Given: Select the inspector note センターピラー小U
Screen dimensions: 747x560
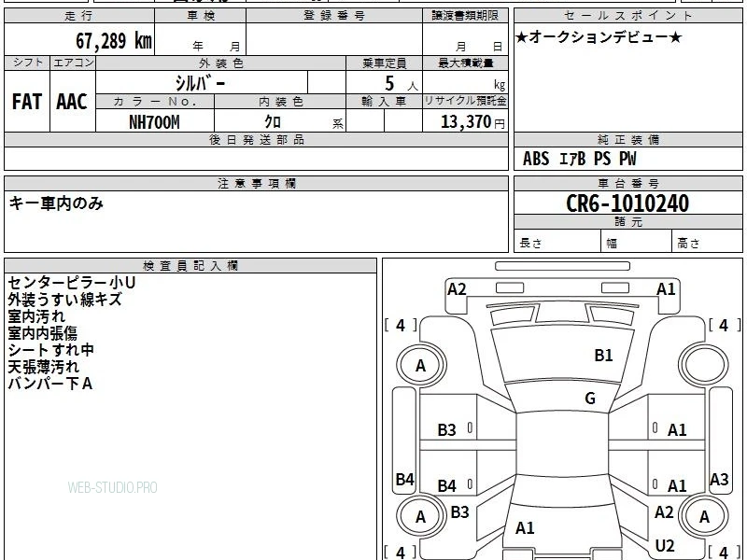Looking at the screenshot, I should (72, 283).
